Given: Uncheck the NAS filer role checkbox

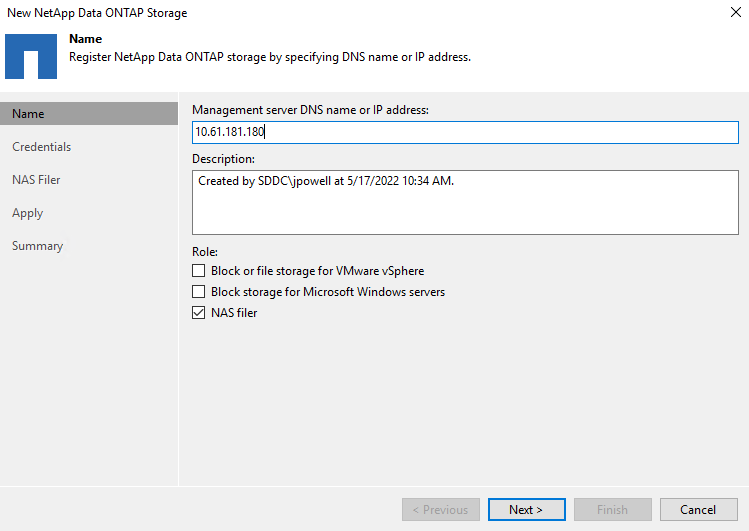Looking at the screenshot, I should (198, 313).
